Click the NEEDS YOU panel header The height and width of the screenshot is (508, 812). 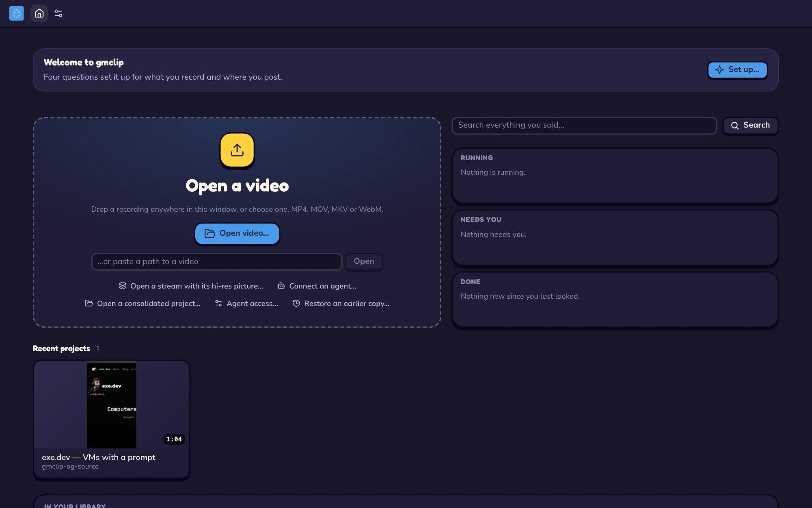(x=481, y=219)
